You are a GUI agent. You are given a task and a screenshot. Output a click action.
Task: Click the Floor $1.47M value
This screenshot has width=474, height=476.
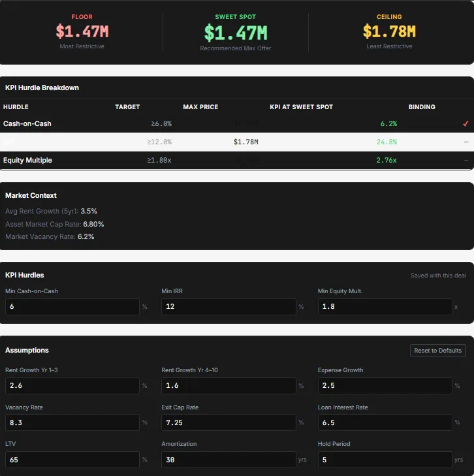pos(82,31)
